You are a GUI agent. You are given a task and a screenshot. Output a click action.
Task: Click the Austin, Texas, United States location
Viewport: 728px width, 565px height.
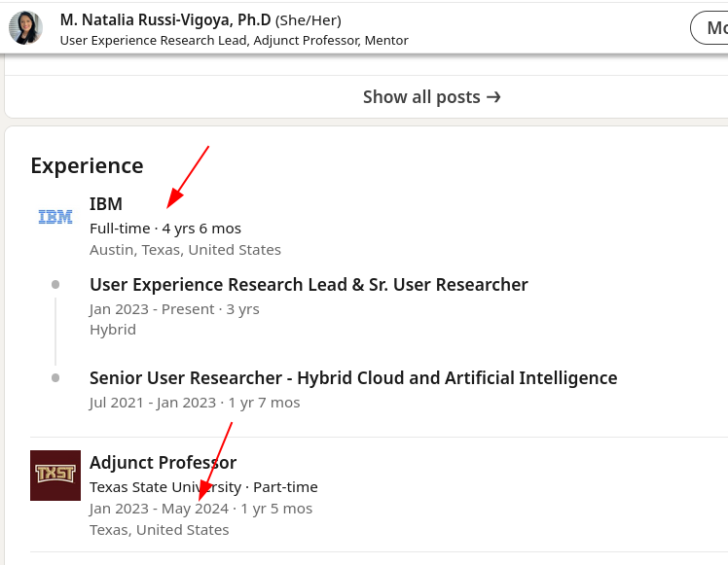185,250
